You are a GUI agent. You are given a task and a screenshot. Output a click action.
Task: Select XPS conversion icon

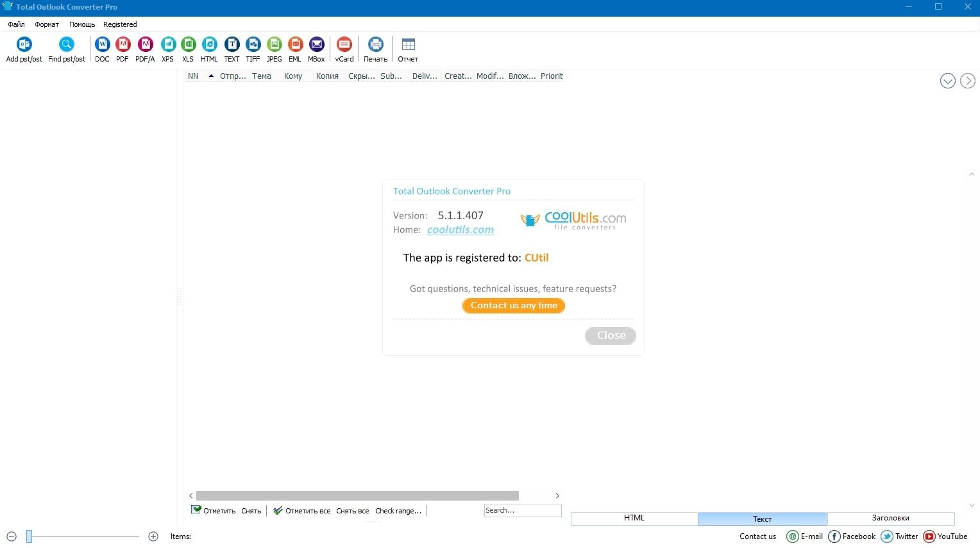(168, 49)
